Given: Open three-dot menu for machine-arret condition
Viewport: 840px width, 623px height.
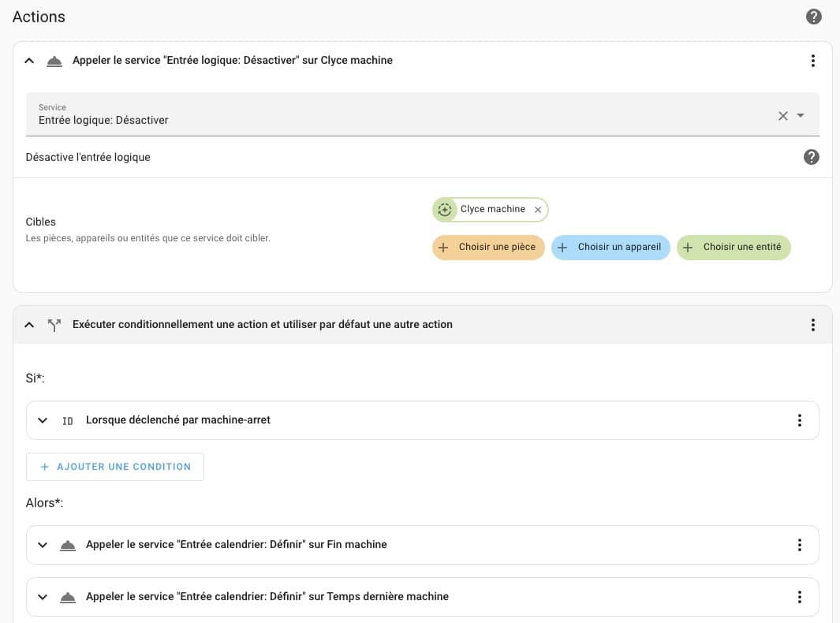Looking at the screenshot, I should click(x=799, y=420).
